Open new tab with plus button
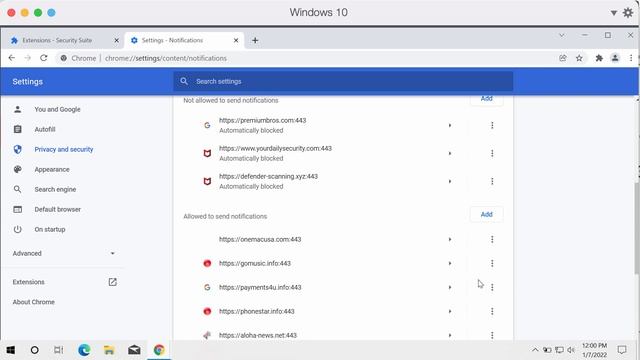Image resolution: width=640 pixels, height=360 pixels. coord(255,40)
